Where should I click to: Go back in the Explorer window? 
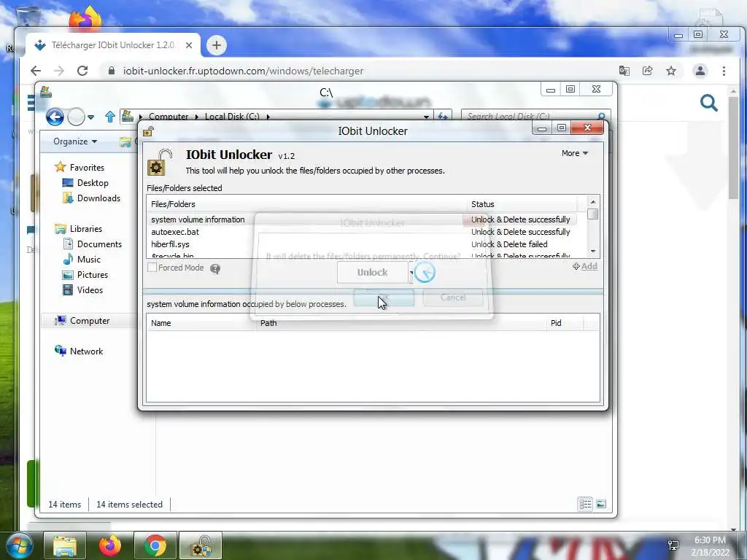click(x=55, y=117)
